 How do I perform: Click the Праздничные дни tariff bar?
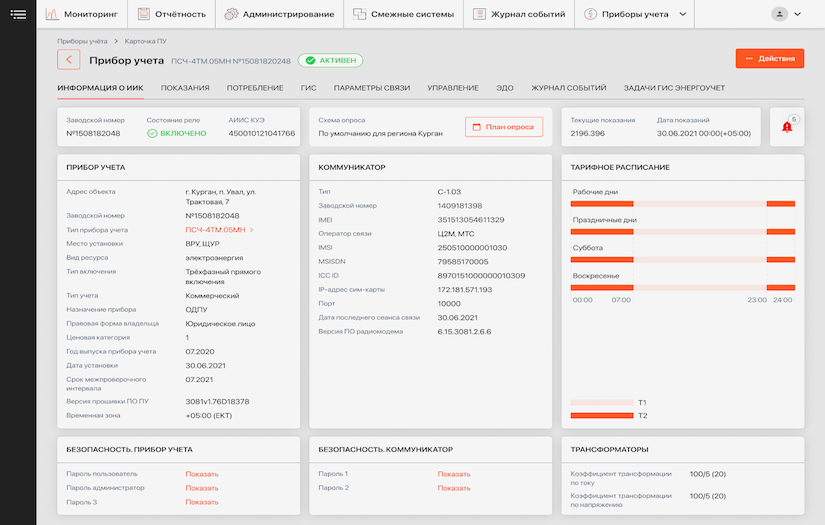682,231
